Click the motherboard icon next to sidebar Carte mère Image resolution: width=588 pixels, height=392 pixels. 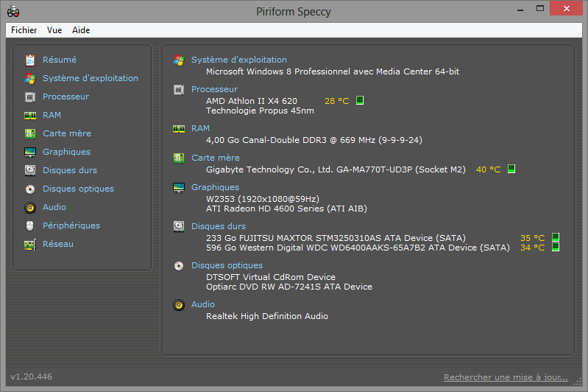(x=30, y=133)
